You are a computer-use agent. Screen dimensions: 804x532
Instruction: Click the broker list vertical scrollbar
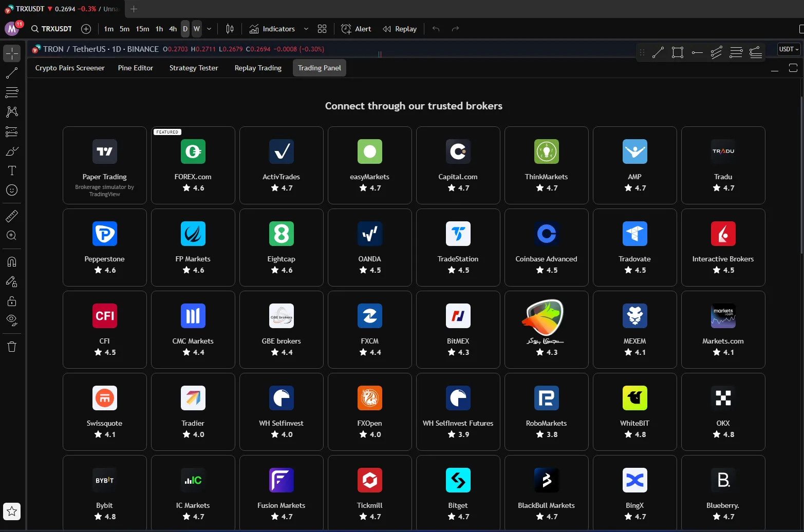tap(801, 175)
